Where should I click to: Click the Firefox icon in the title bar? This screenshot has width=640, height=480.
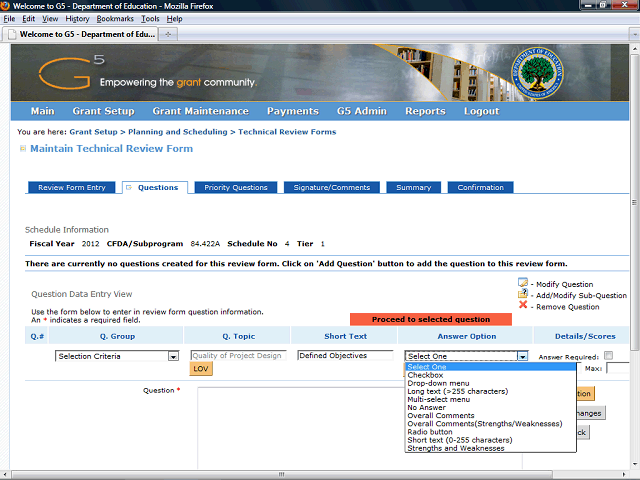click(5, 6)
